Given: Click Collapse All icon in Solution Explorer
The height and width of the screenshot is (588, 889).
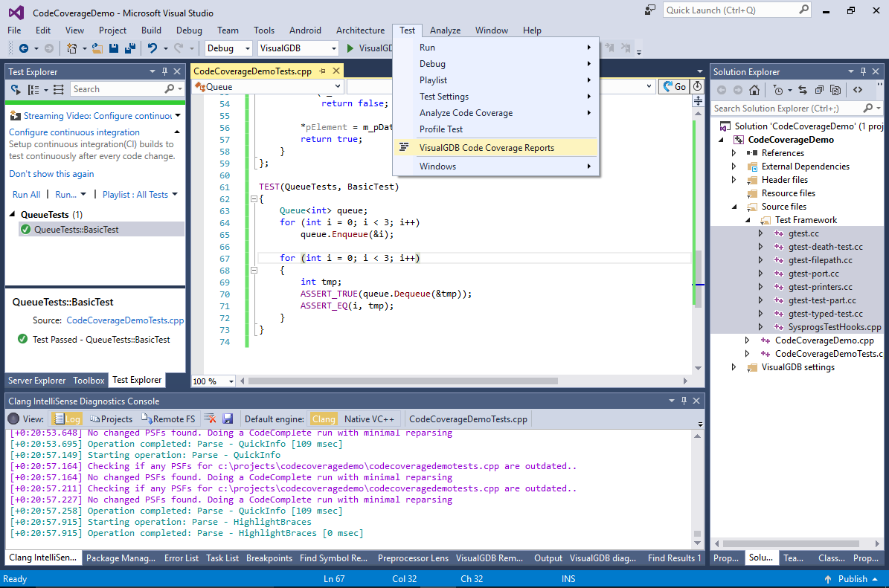Looking at the screenshot, I should [819, 90].
